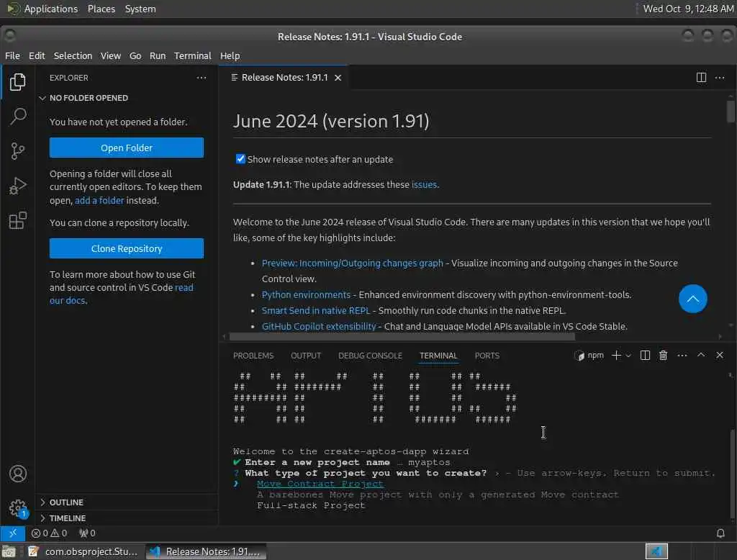Click the scroll-to-top round button
The height and width of the screenshot is (560, 737).
[692, 299]
